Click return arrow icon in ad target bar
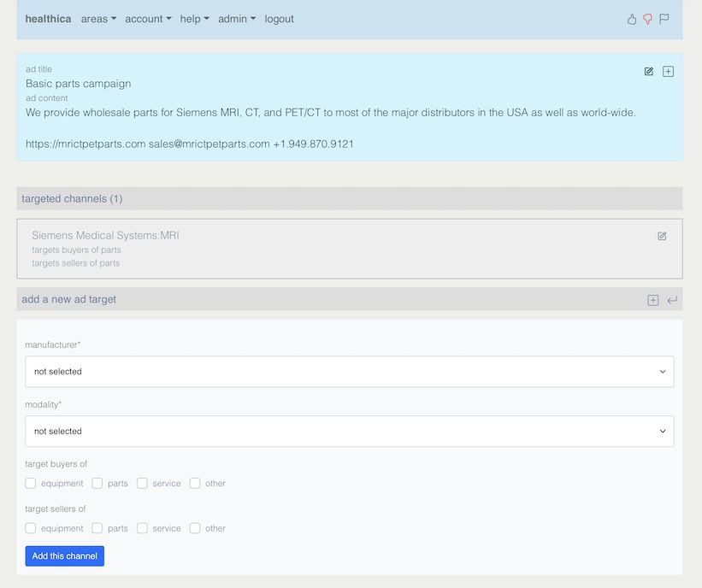Screen dimensions: 702x588 tap(672, 300)
